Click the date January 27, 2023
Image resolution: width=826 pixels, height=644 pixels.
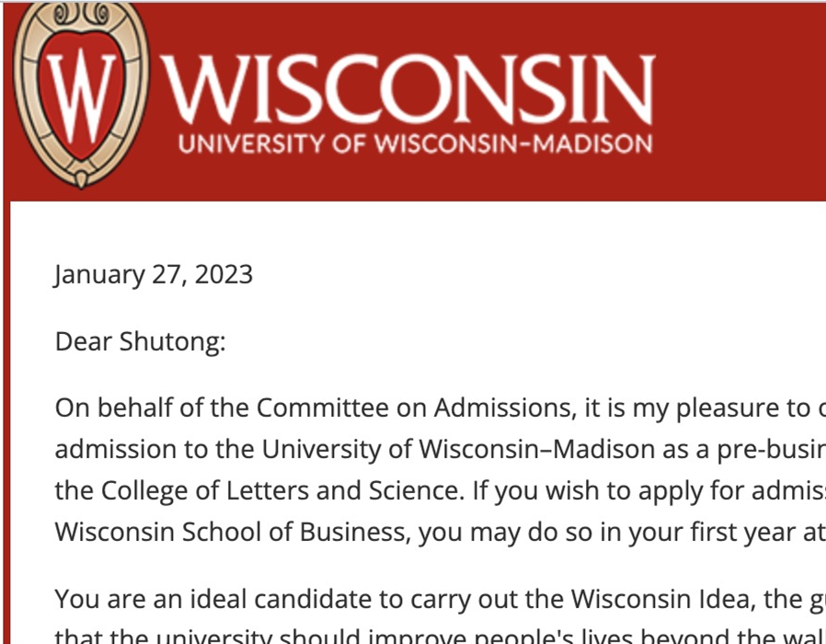point(154,274)
